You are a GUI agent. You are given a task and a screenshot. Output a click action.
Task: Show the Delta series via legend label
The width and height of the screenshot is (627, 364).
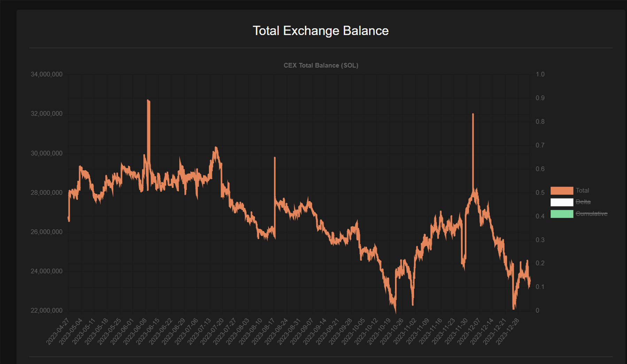click(583, 202)
